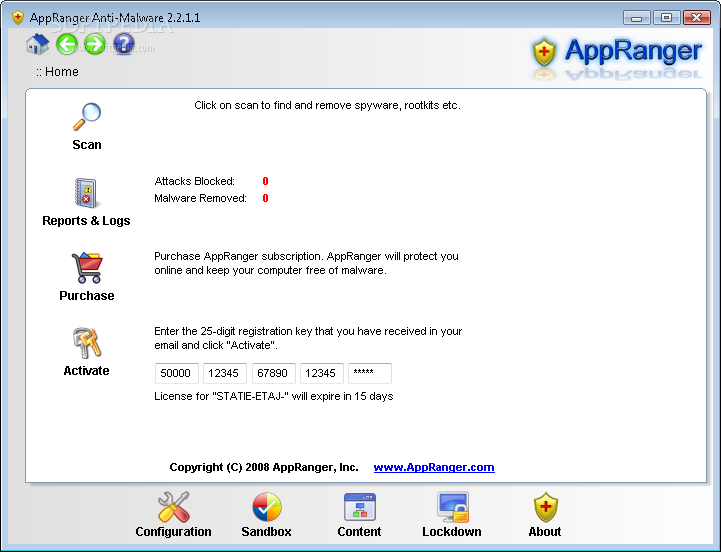721x552 pixels.
Task: Visit the www.AppRanger.com link
Action: click(434, 467)
